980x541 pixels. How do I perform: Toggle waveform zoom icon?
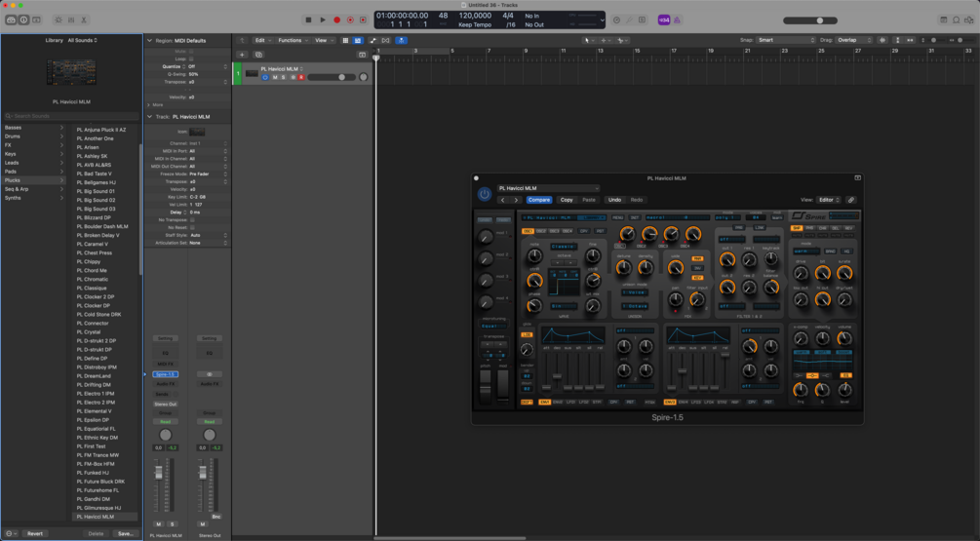[x=882, y=40]
